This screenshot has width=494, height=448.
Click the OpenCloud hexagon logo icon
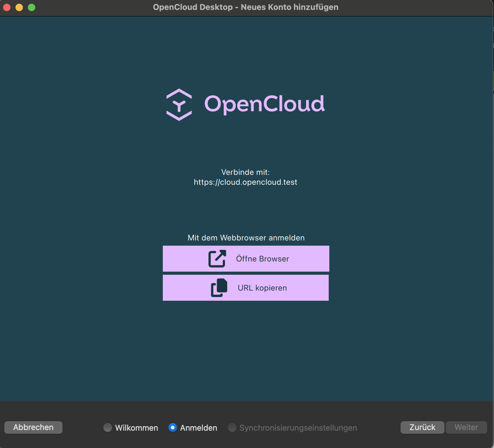coord(179,105)
